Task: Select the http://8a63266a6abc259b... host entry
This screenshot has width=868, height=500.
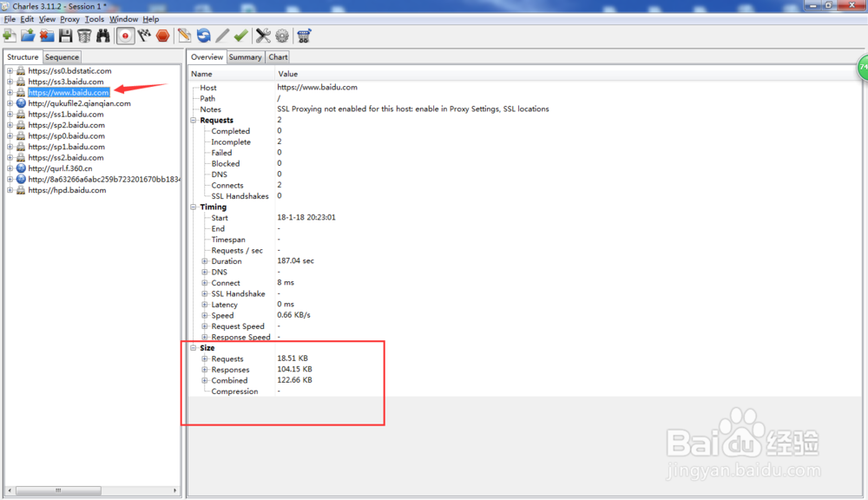Action: (x=104, y=180)
